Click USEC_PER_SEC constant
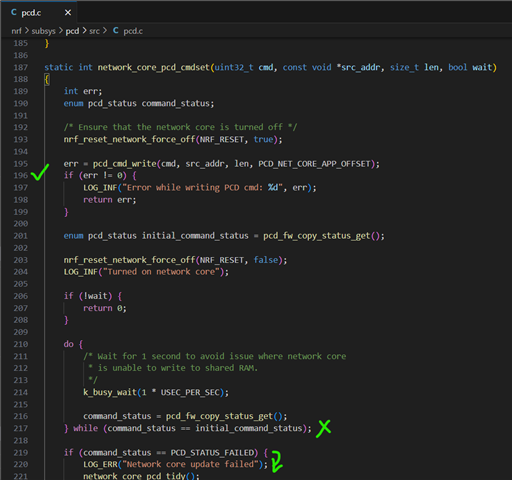 190,392
